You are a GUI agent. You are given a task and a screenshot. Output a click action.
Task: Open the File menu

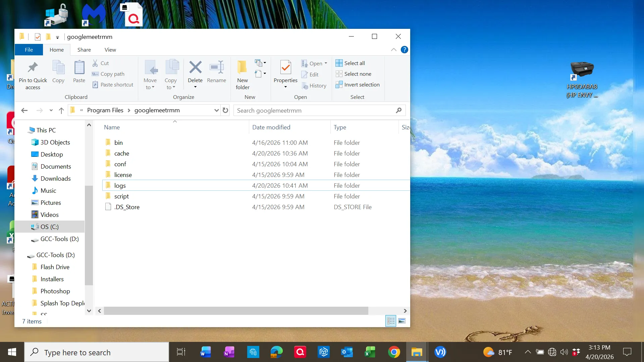point(29,50)
